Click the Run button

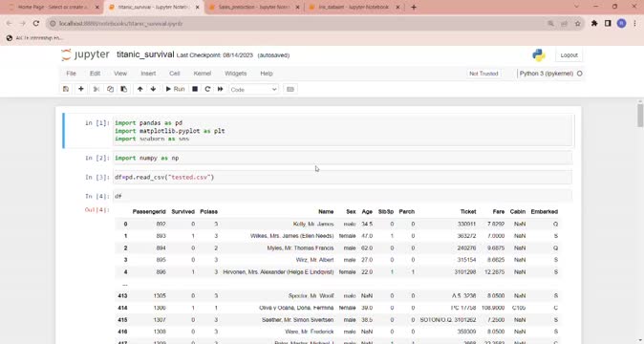click(x=175, y=89)
